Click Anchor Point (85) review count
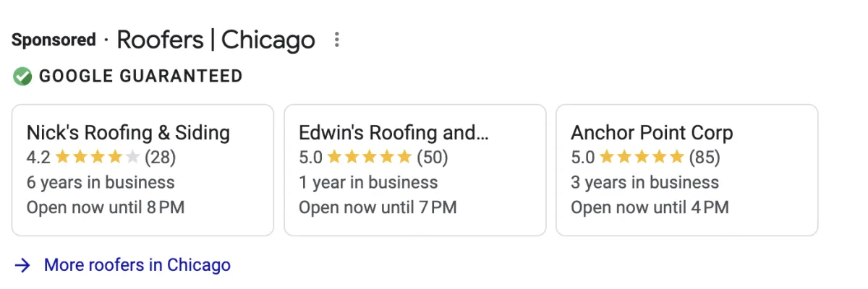 click(705, 157)
